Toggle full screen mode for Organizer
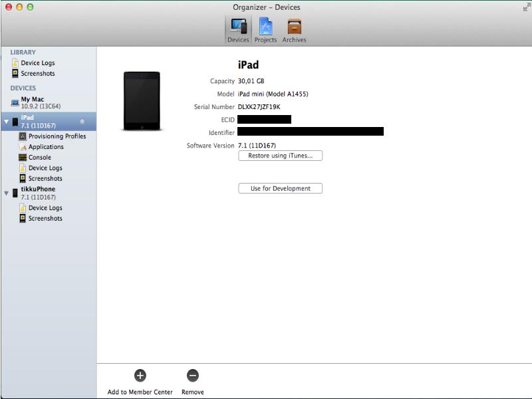 [x=526, y=7]
